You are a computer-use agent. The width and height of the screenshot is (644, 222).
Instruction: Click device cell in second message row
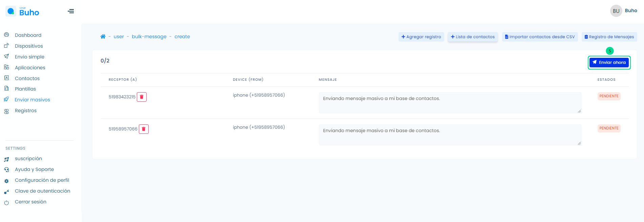[x=259, y=127]
